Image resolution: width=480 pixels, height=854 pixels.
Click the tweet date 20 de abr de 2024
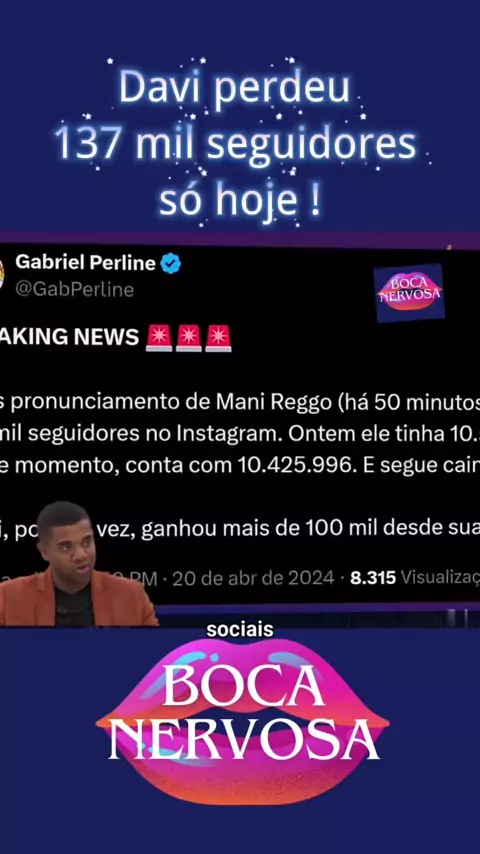[x=253, y=578]
